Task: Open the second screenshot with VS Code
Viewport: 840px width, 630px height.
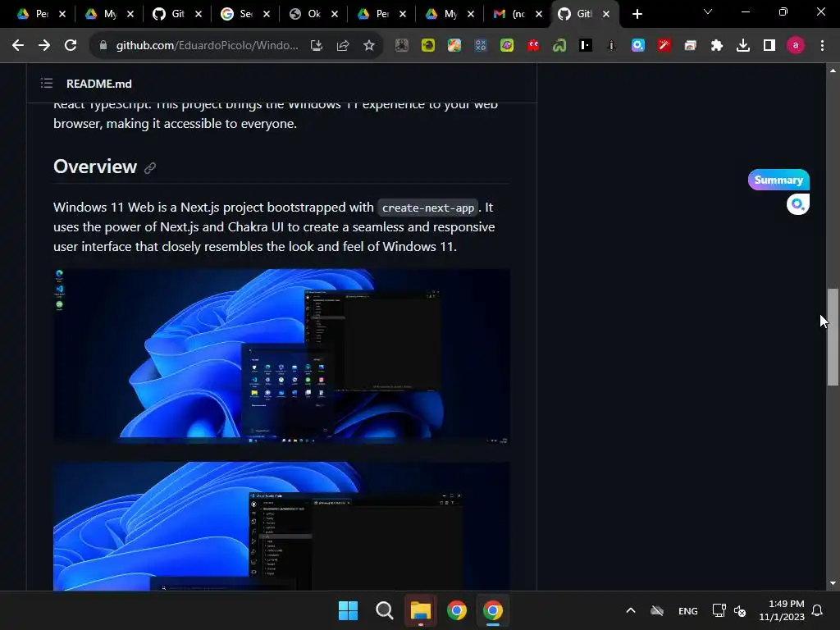Action: pos(281,526)
